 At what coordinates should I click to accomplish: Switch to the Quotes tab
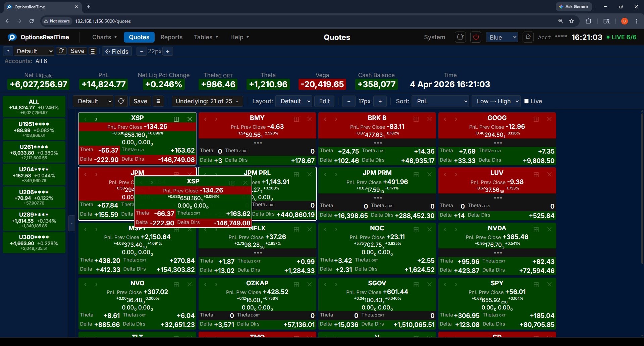tap(139, 37)
